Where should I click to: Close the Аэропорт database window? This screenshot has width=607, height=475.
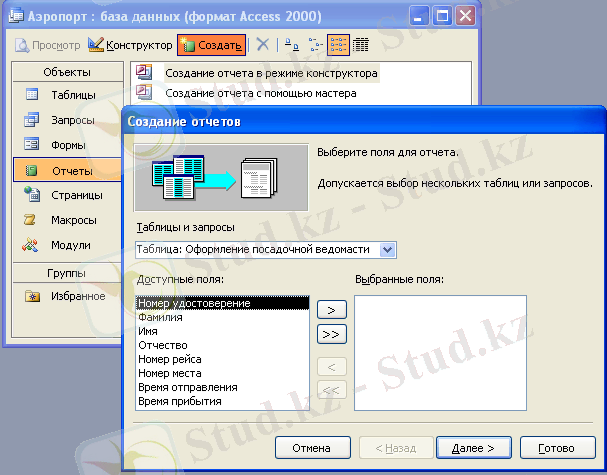tap(465, 16)
